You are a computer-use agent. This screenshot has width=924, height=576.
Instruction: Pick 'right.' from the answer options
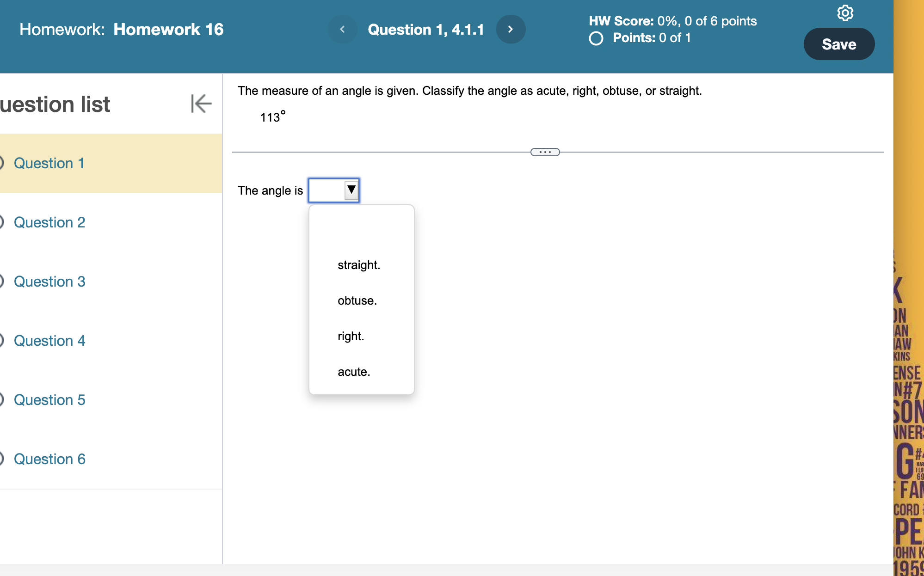(x=351, y=336)
